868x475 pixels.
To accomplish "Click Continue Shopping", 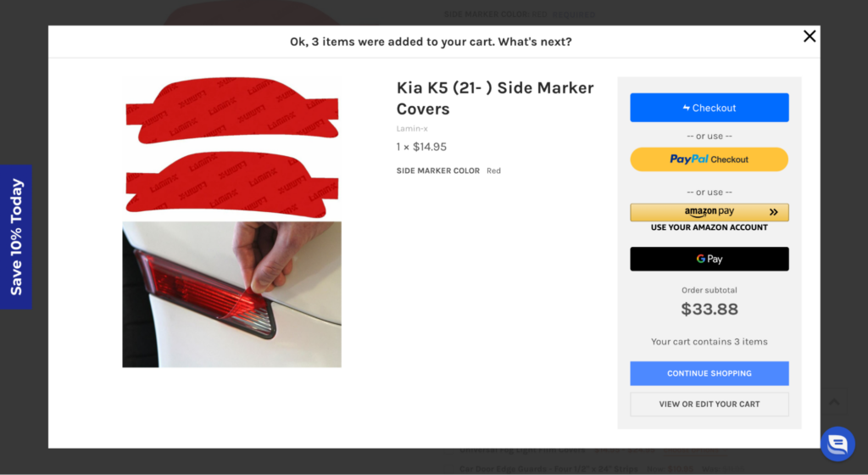I will click(709, 373).
